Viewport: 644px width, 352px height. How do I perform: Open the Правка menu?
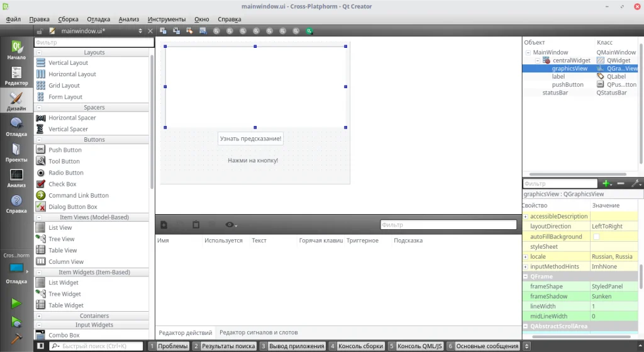coord(39,19)
